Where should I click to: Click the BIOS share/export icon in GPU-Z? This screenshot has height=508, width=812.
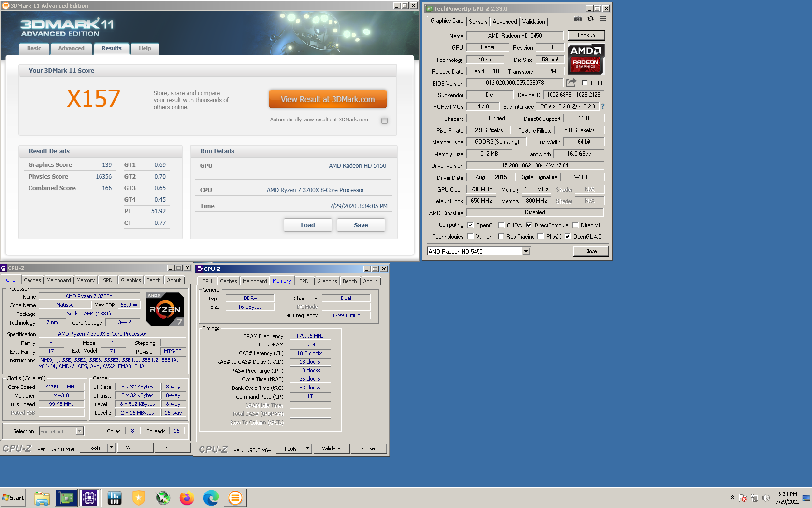(x=571, y=83)
